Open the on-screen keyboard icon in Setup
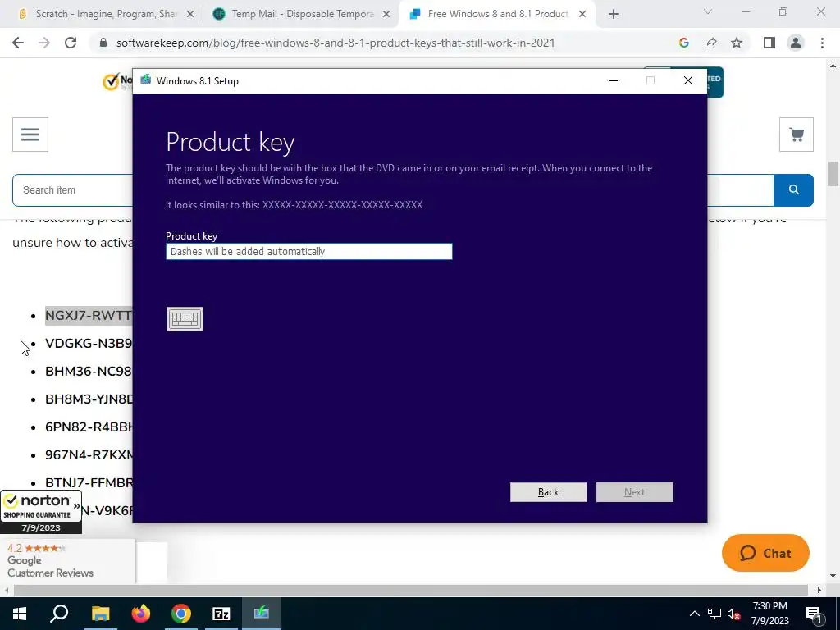Viewport: 840px width, 630px height. [185, 319]
